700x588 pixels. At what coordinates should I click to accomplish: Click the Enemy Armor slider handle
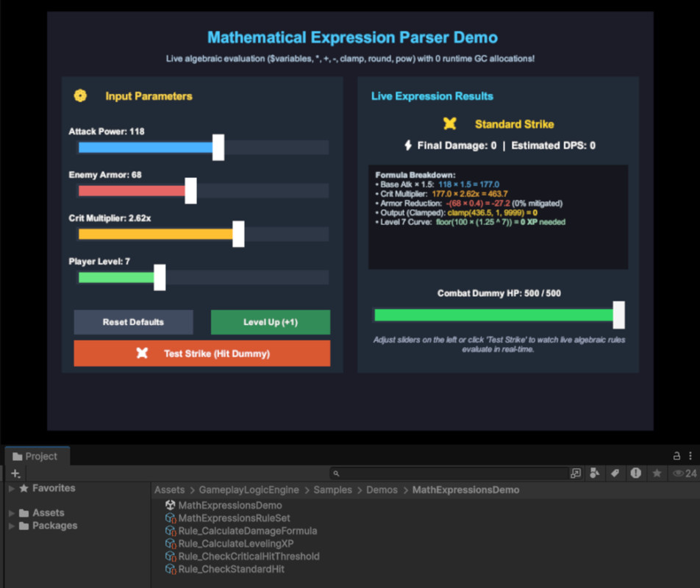tap(190, 190)
